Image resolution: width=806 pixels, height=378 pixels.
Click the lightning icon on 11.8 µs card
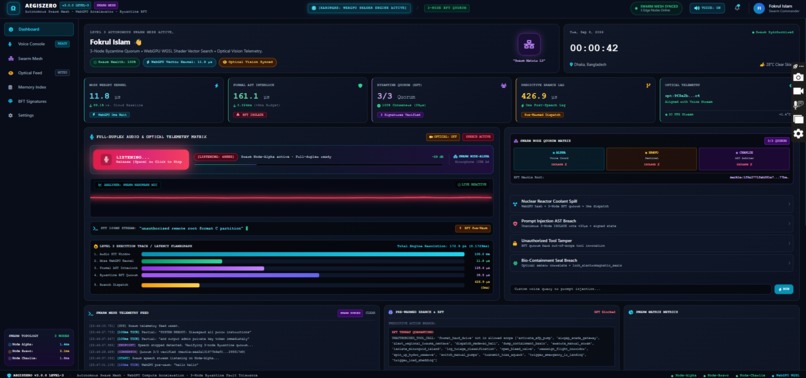click(x=216, y=86)
